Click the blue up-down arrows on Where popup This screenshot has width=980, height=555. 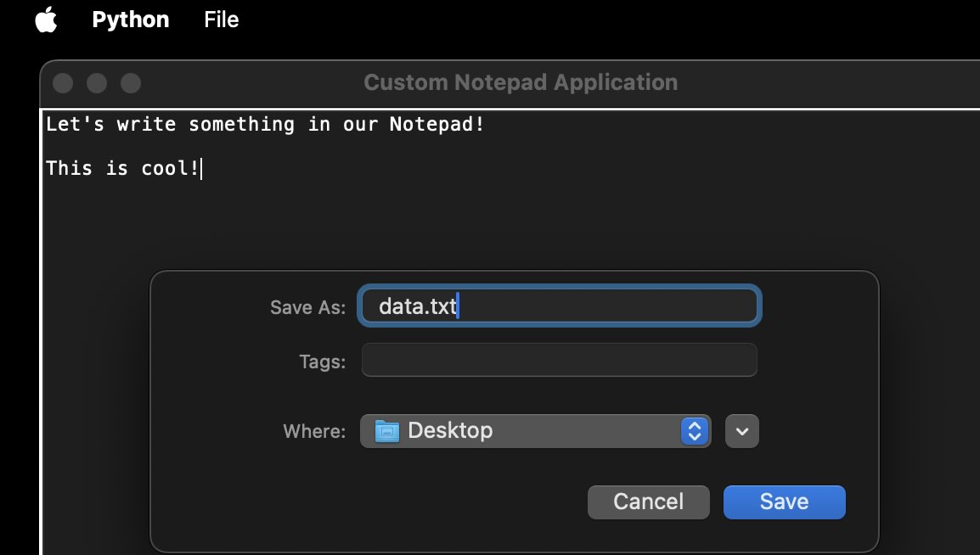[695, 431]
